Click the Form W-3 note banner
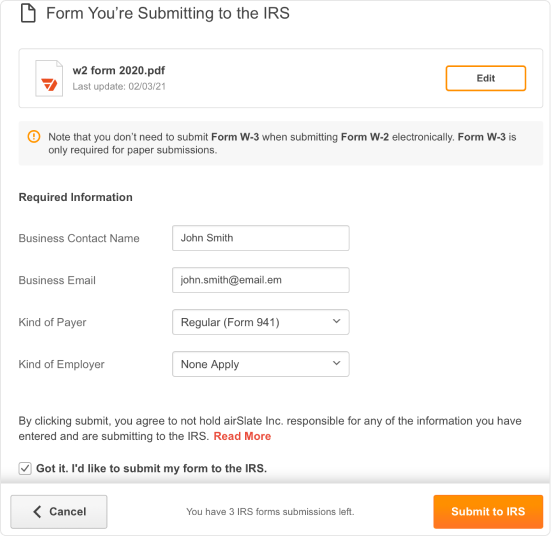The width and height of the screenshot is (551, 536). click(x=281, y=143)
